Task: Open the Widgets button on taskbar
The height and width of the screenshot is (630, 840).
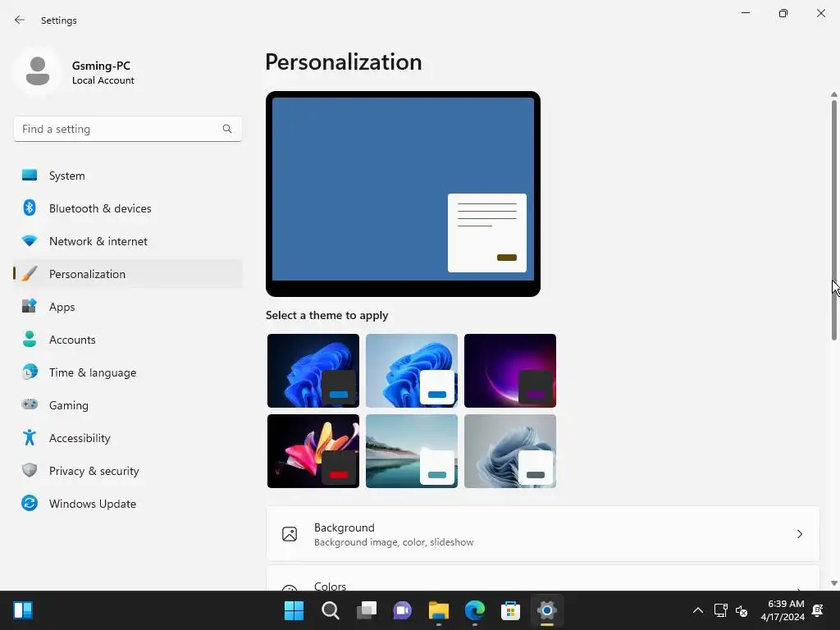Action: (x=23, y=610)
